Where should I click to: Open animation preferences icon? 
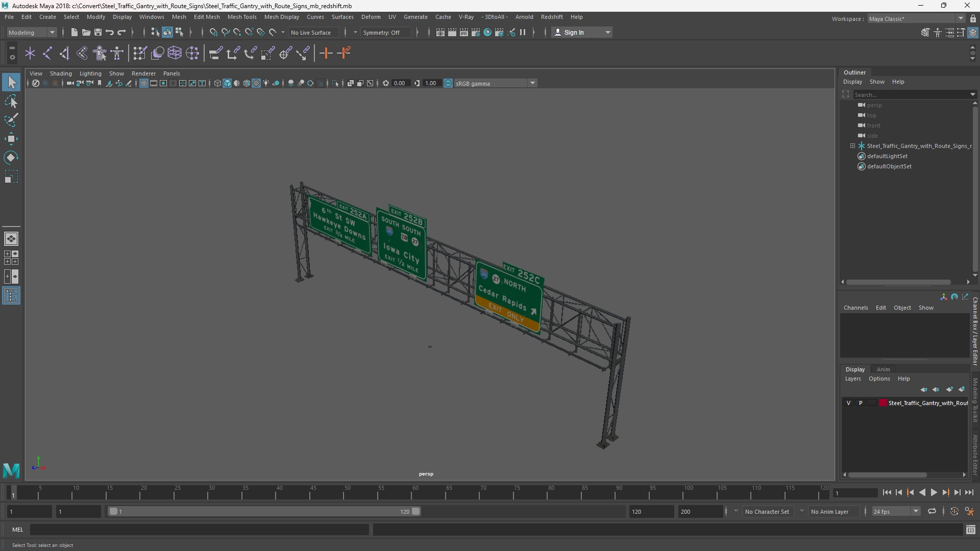pyautogui.click(x=969, y=511)
